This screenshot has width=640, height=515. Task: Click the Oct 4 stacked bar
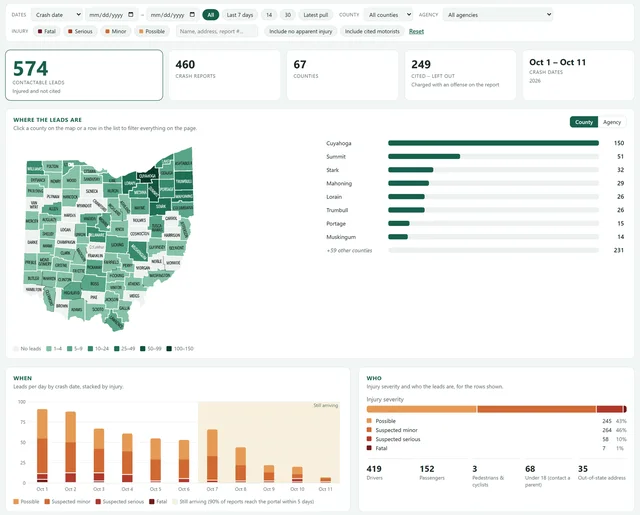(x=127, y=458)
